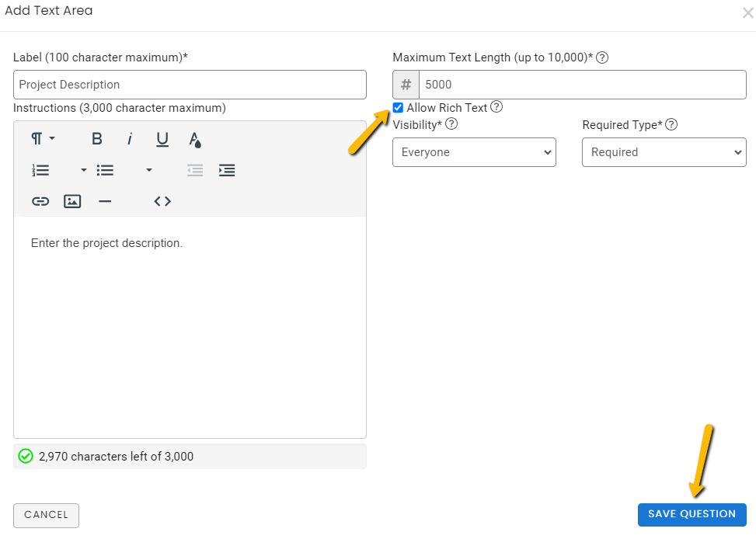
Task: Toggle italic formatting
Action: [x=129, y=139]
